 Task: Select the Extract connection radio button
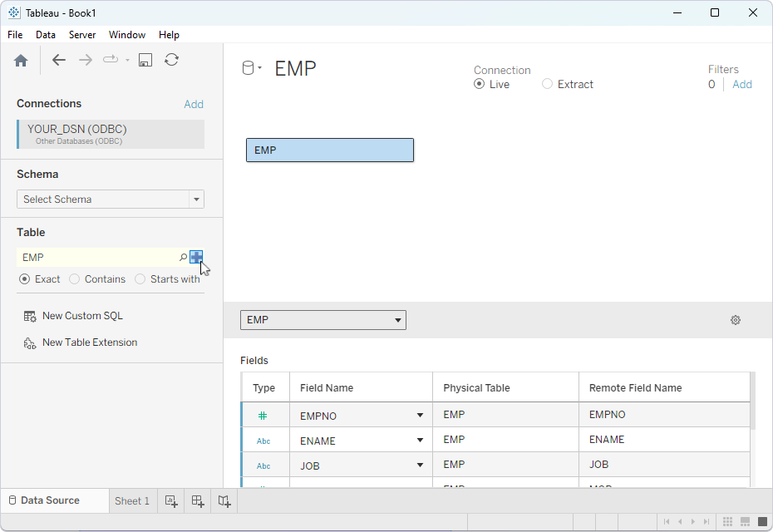[x=547, y=84]
